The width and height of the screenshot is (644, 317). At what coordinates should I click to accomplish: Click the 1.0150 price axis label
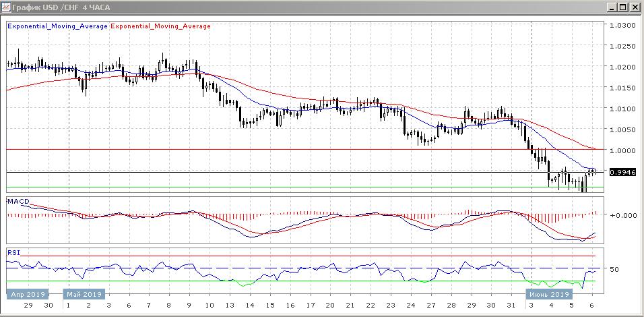tap(622, 88)
